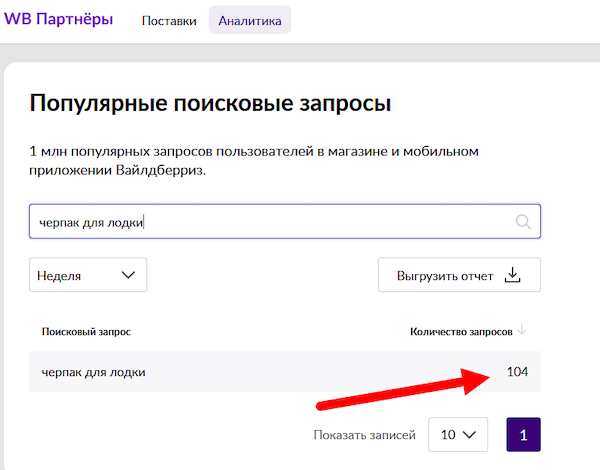Switch to the Поставки tab
Image resolution: width=600 pixels, height=470 pixels.
[x=169, y=20]
